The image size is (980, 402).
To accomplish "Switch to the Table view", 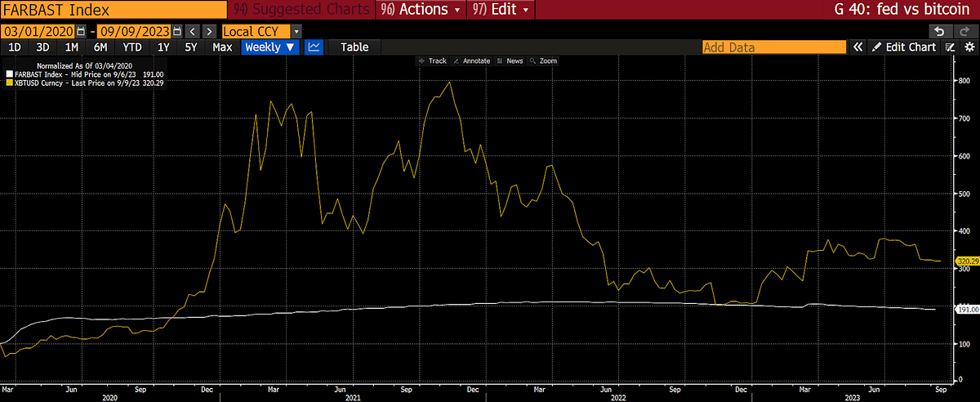I will pyautogui.click(x=354, y=47).
